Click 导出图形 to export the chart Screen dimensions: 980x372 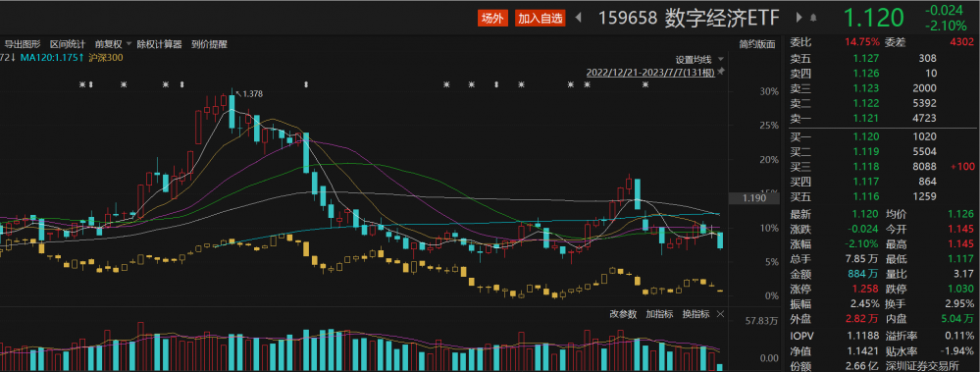[23, 44]
